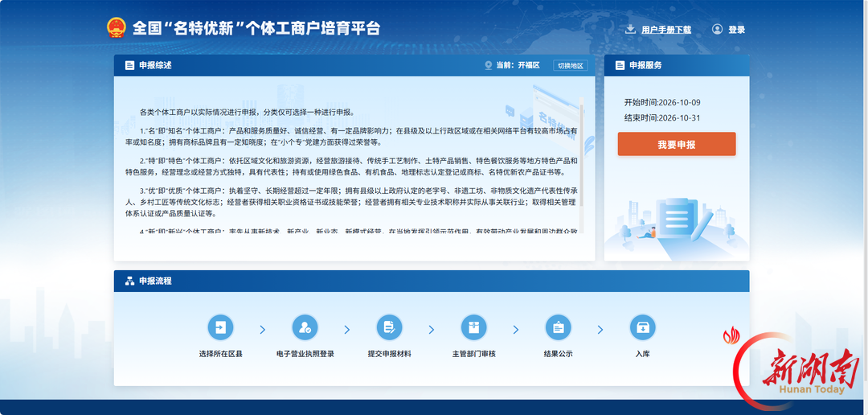868x415 pixels.
Task: Click the chevron after 选择所在区县 step
Action: coord(263,330)
